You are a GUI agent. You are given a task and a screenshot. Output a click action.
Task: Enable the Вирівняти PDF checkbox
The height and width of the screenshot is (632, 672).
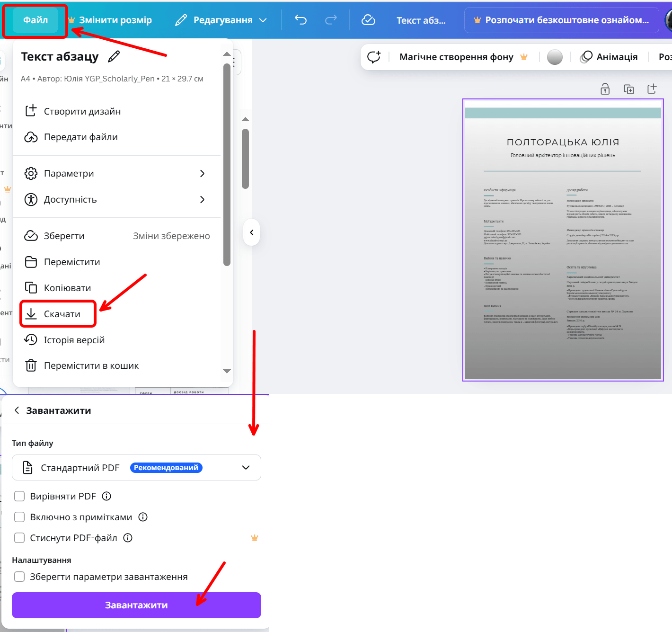pyautogui.click(x=19, y=496)
